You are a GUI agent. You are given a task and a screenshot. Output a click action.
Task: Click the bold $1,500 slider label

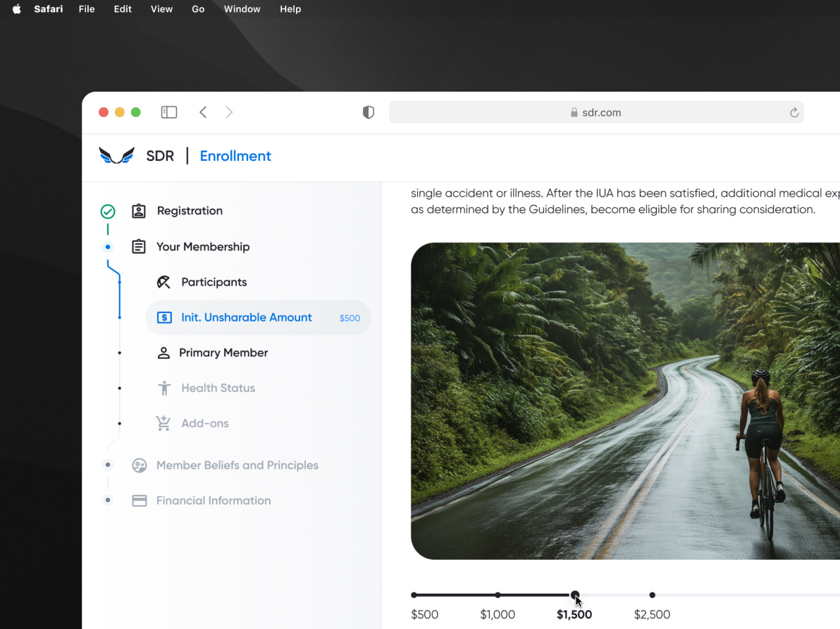pos(574,614)
